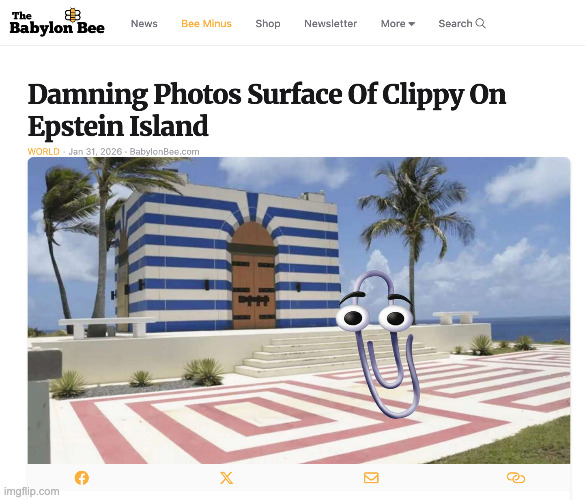This screenshot has height=500, width=585.
Task: Click the bee icon in logo
Action: 72,15
